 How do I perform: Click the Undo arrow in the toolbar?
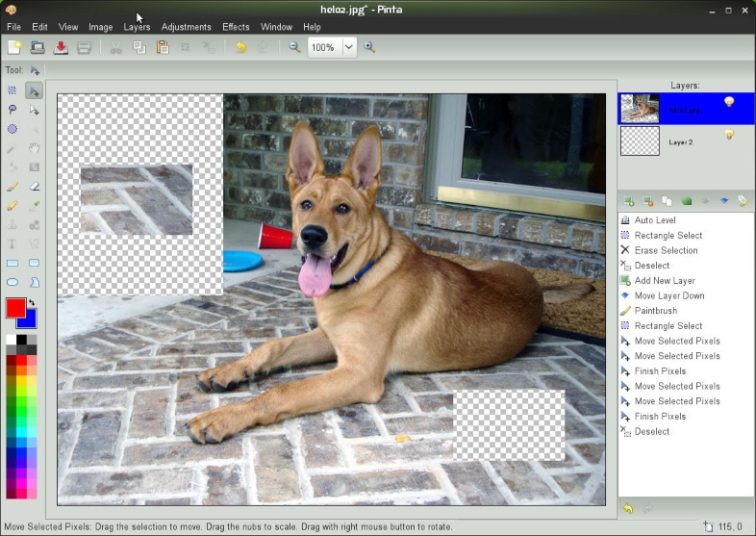[x=240, y=47]
